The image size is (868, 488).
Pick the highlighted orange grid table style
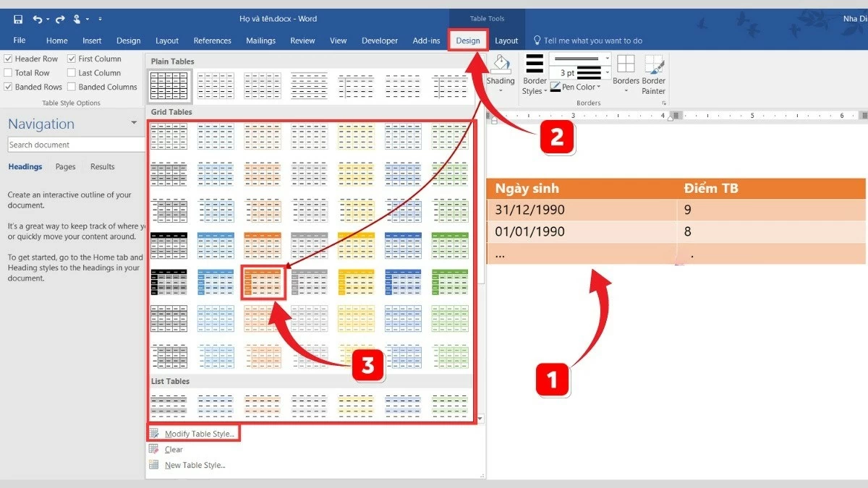tap(263, 282)
